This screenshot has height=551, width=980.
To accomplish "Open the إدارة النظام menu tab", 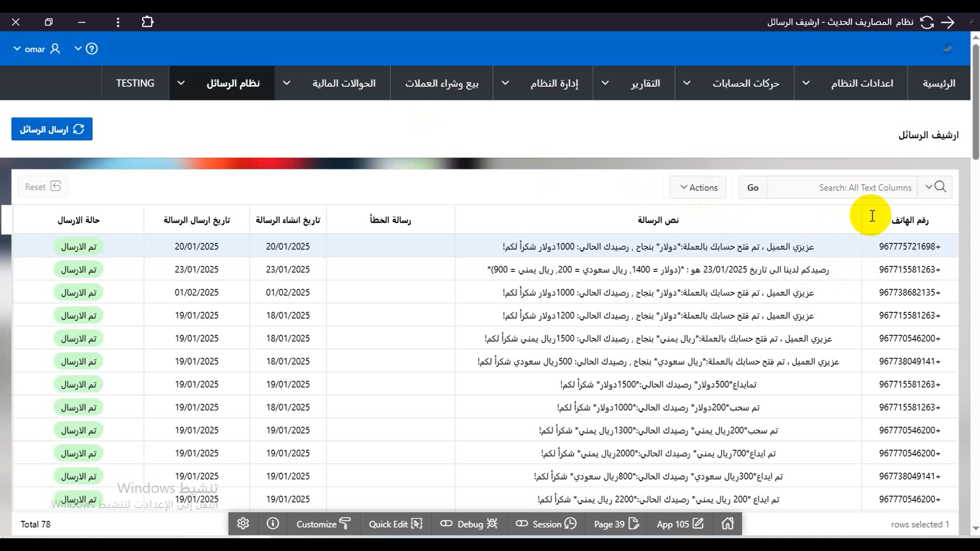I will [554, 83].
